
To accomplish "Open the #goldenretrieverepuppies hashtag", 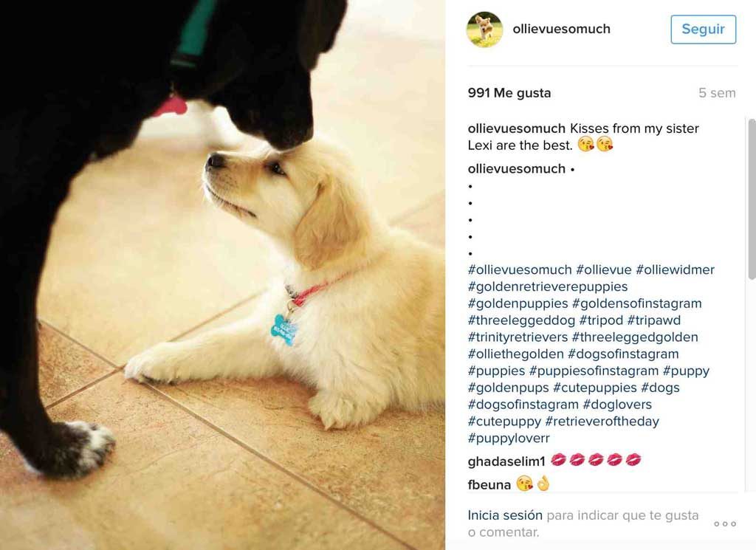I will 548,286.
